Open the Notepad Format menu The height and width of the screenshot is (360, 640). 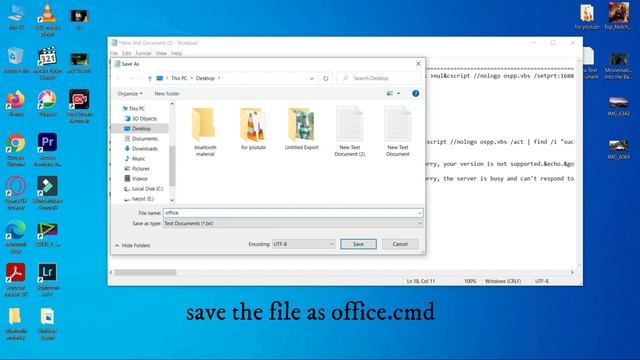[x=143, y=53]
